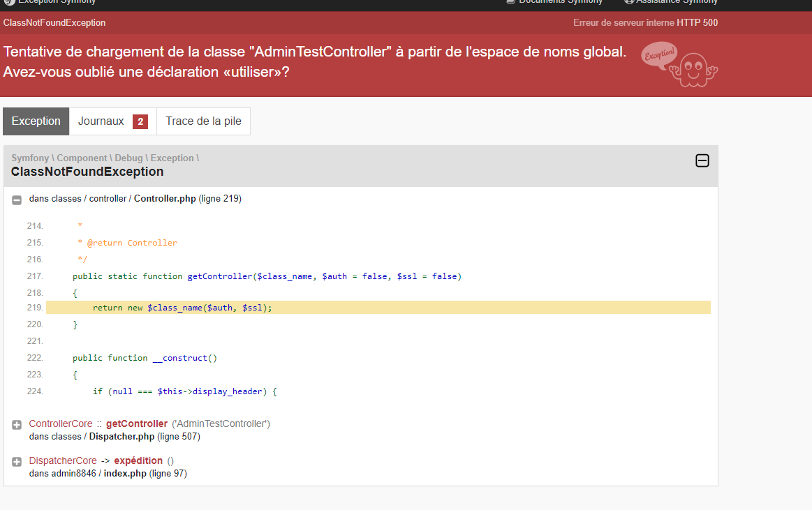Expand the DispatcherCore expédition trace
Viewport: 812px width, 510px height.
pos(17,462)
